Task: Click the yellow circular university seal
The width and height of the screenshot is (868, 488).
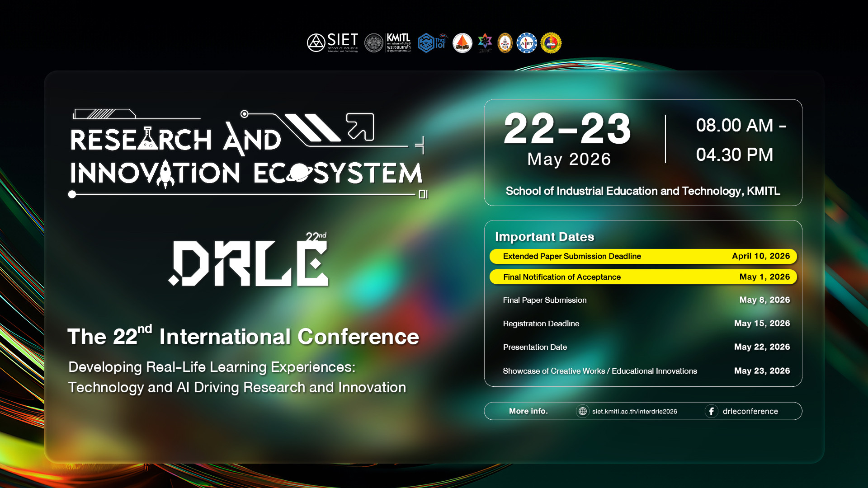Action: coord(551,43)
